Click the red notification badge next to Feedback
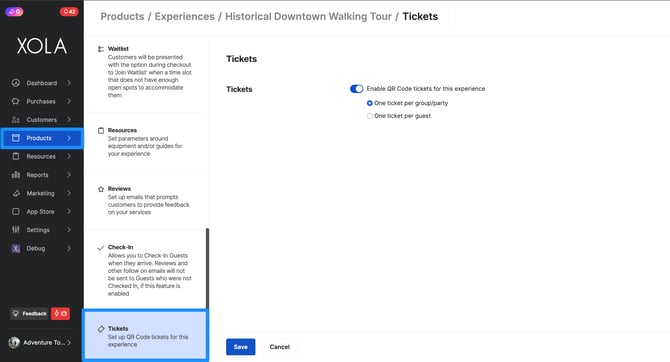The image size is (670, 362). point(60,314)
